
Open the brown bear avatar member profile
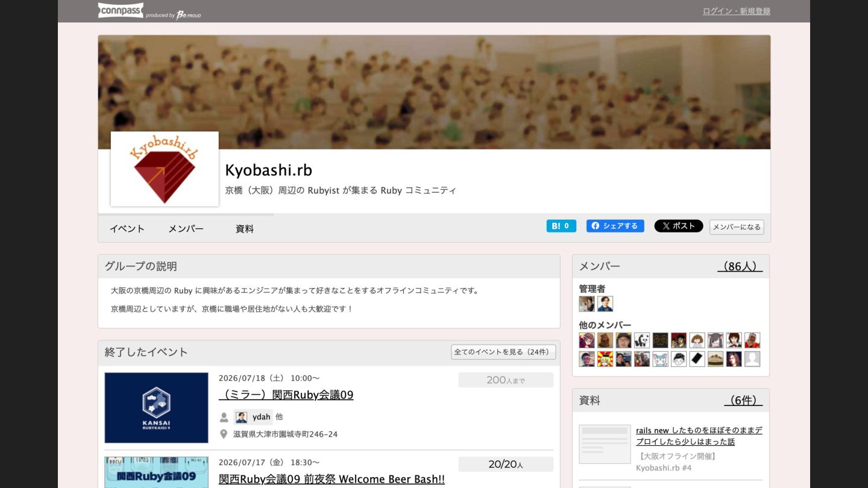pyautogui.click(x=605, y=340)
